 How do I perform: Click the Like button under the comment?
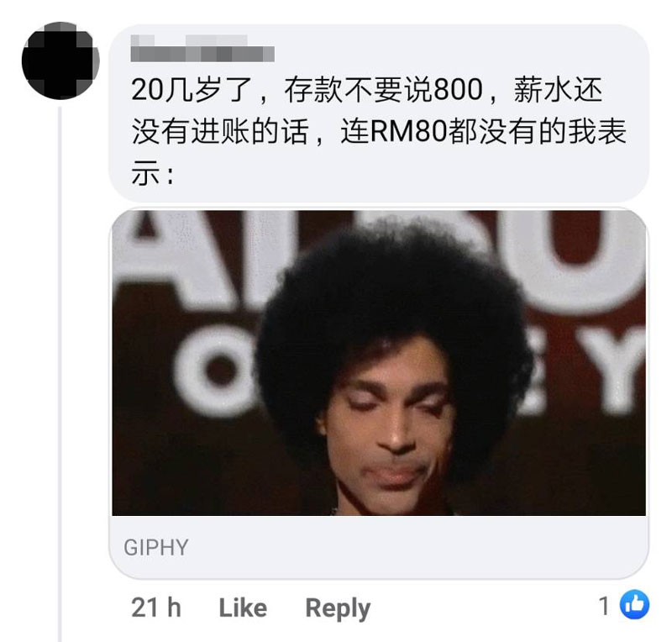[243, 608]
